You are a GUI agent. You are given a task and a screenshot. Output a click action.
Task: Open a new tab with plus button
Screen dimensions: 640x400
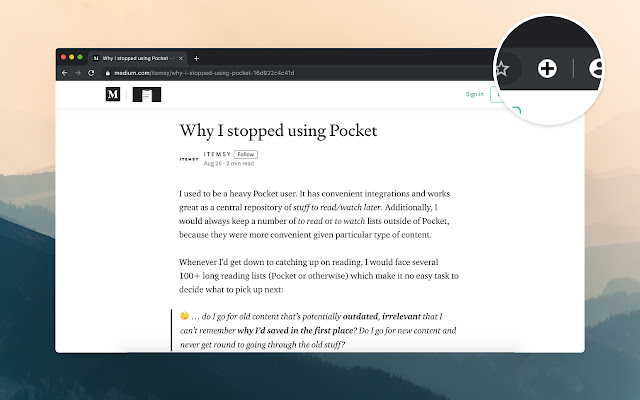click(196, 58)
